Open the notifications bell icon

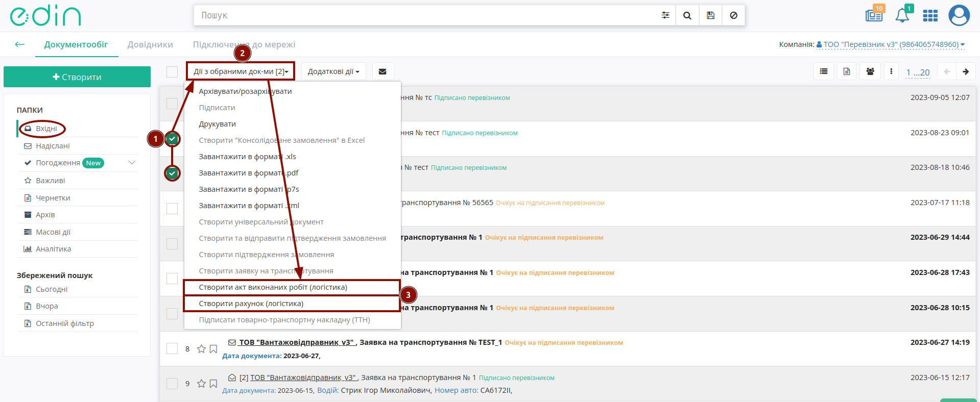902,15
